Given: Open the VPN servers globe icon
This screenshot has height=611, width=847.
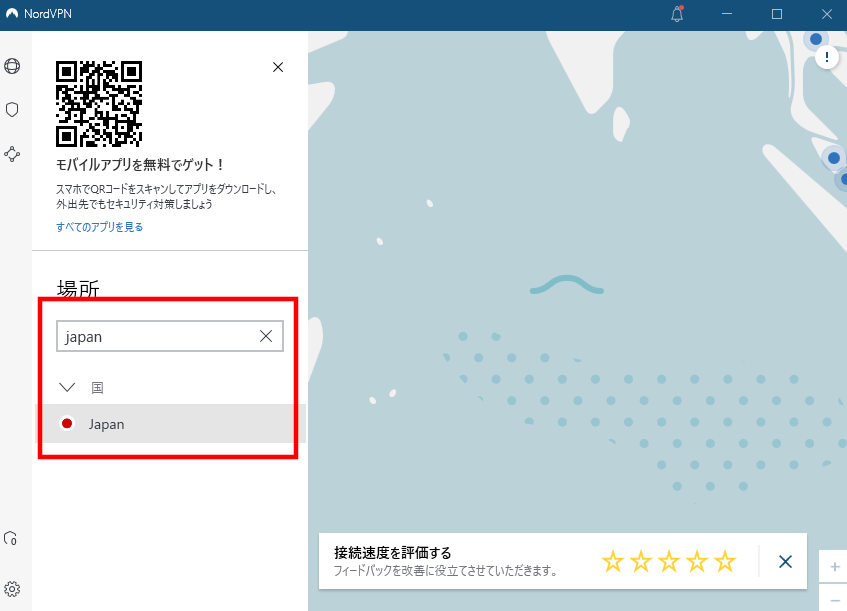Looking at the screenshot, I should (12, 65).
